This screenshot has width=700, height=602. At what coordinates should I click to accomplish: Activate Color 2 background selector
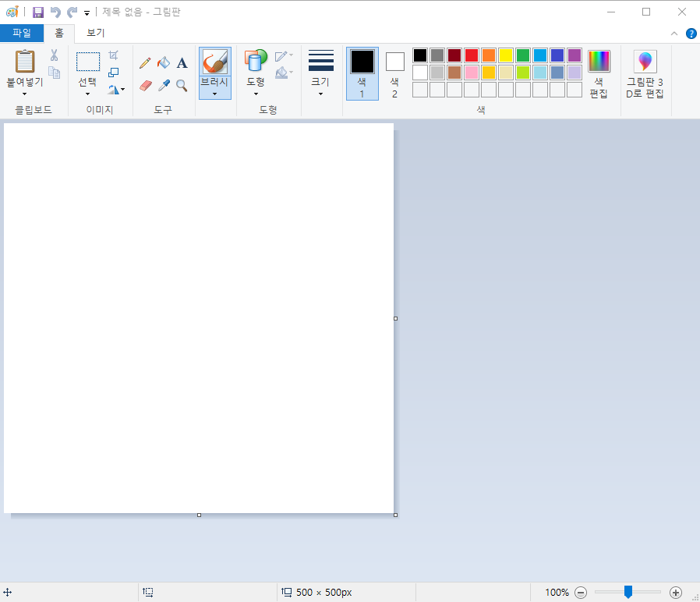(x=394, y=73)
